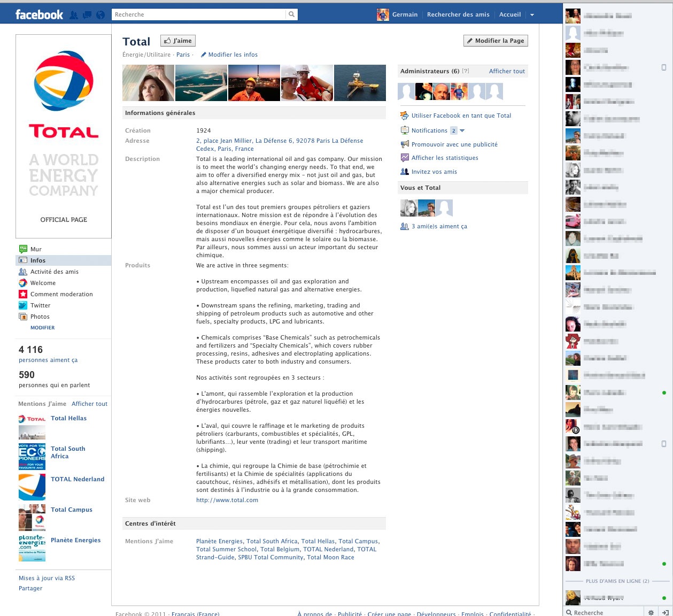Screen dimensions: 673x616
Task: Click the Utiliser Facebook en tant que Total icon
Action: 405,115
